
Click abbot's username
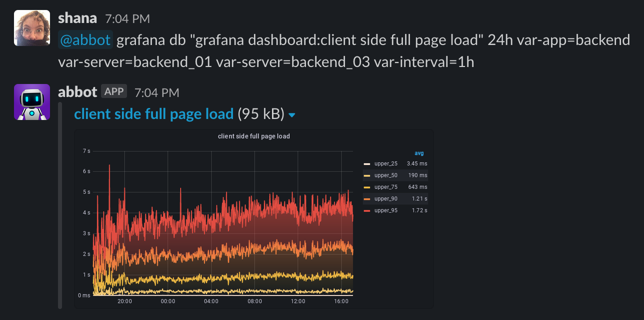pyautogui.click(x=77, y=91)
